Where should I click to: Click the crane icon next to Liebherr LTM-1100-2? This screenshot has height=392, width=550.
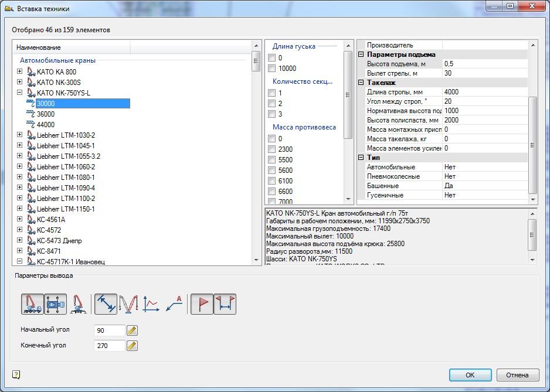coord(31,199)
